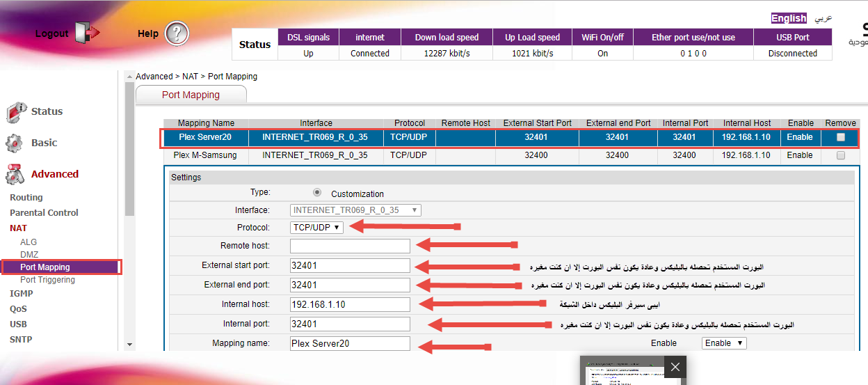Viewport: 868px width, 385px height.
Task: Open Help question mark icon
Action: [177, 33]
